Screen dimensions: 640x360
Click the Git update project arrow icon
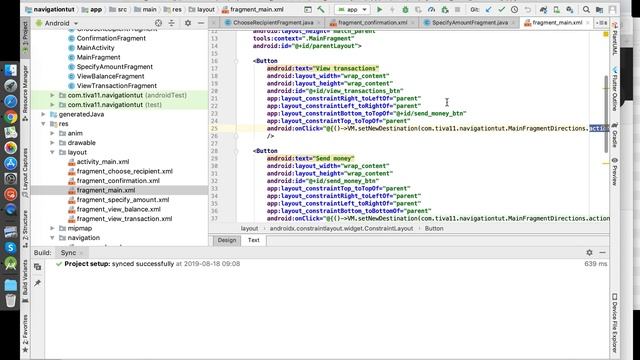[x=489, y=9]
